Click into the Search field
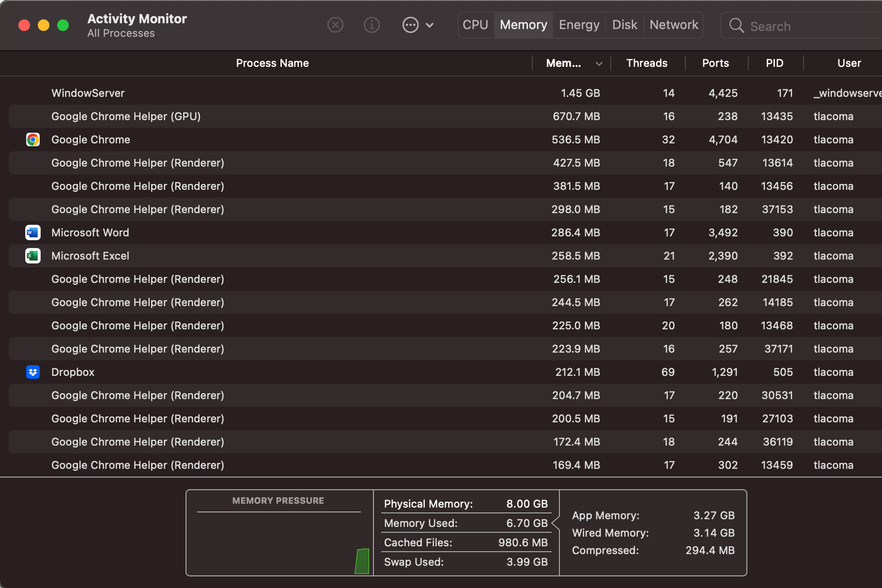This screenshot has height=588, width=882. pyautogui.click(x=802, y=26)
